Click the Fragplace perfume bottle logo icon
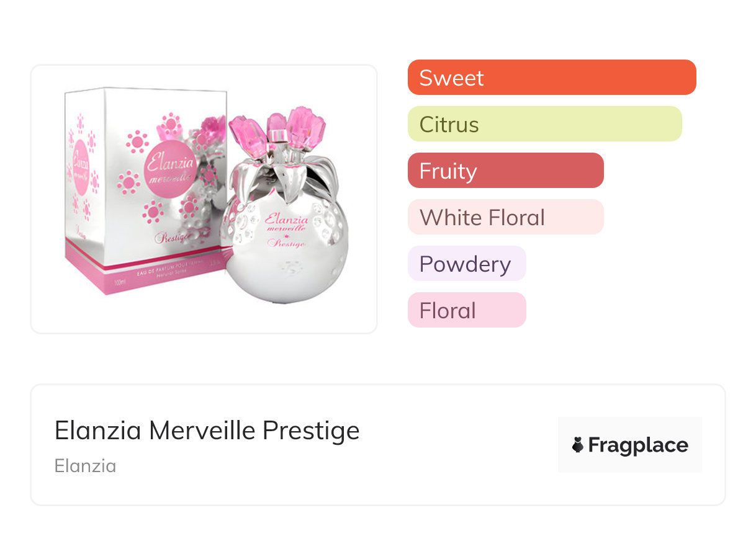 pyautogui.click(x=578, y=445)
